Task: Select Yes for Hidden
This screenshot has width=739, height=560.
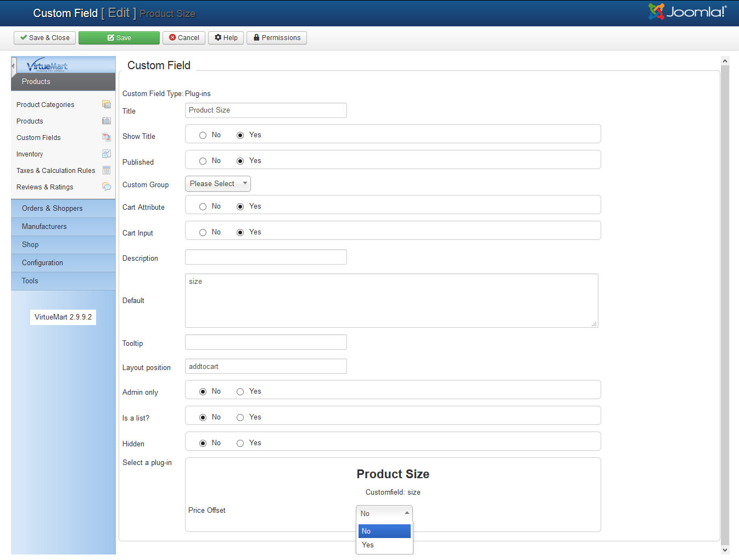Action: [x=240, y=443]
